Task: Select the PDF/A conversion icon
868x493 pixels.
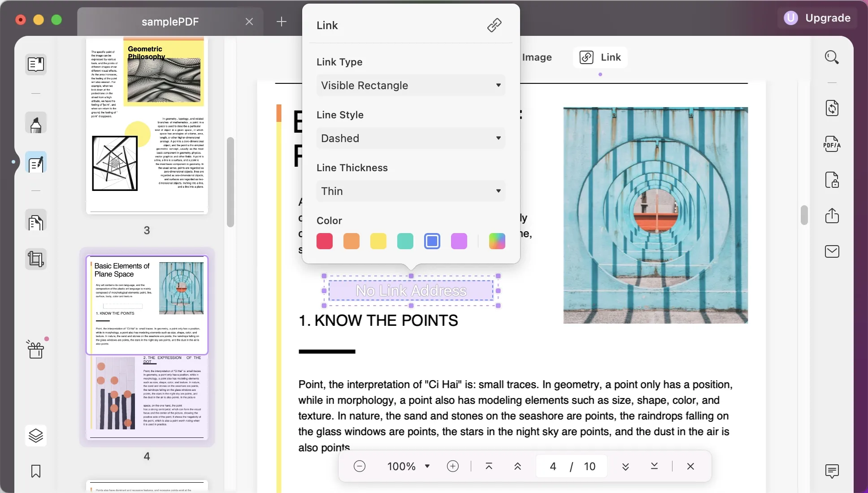Action: (x=832, y=144)
